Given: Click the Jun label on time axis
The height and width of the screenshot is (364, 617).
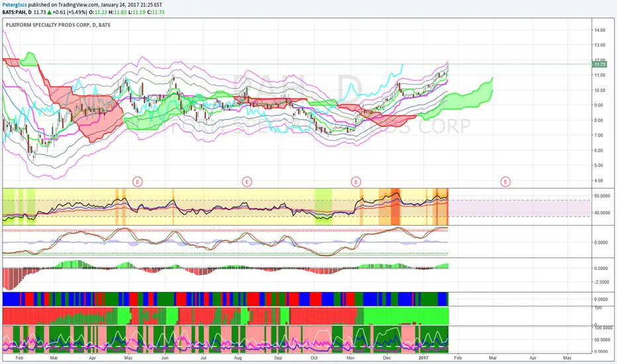Looking at the screenshot, I should click(x=165, y=358).
